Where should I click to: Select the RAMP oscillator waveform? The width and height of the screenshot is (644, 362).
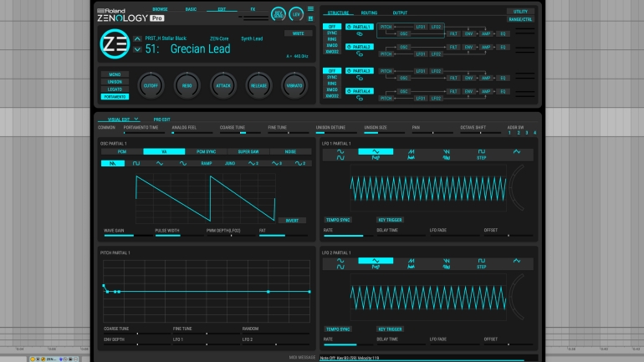click(x=207, y=163)
